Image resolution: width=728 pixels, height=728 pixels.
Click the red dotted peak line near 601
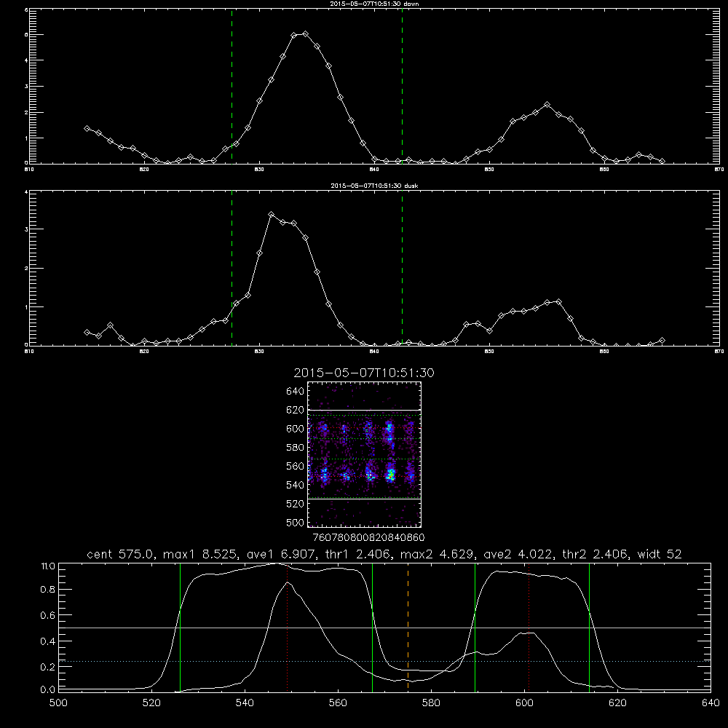tap(529, 627)
